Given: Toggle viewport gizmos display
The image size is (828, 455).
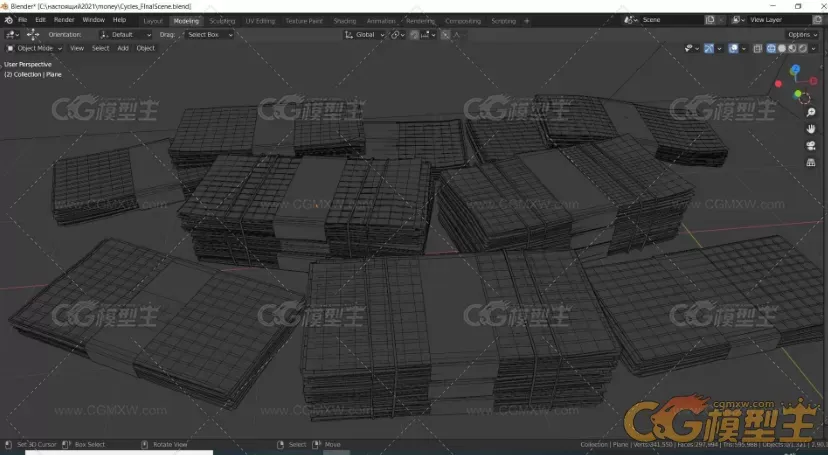Looking at the screenshot, I should tap(709, 48).
